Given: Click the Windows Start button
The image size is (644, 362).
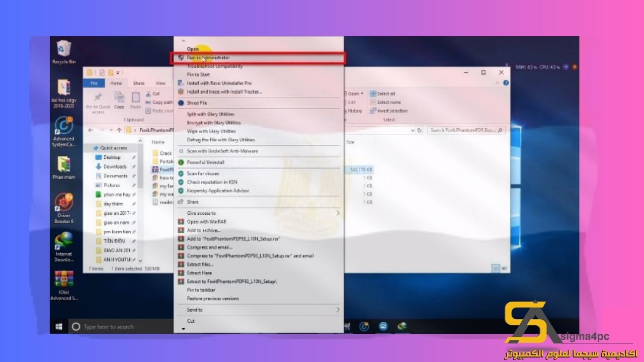Looking at the screenshot, I should (59, 327).
